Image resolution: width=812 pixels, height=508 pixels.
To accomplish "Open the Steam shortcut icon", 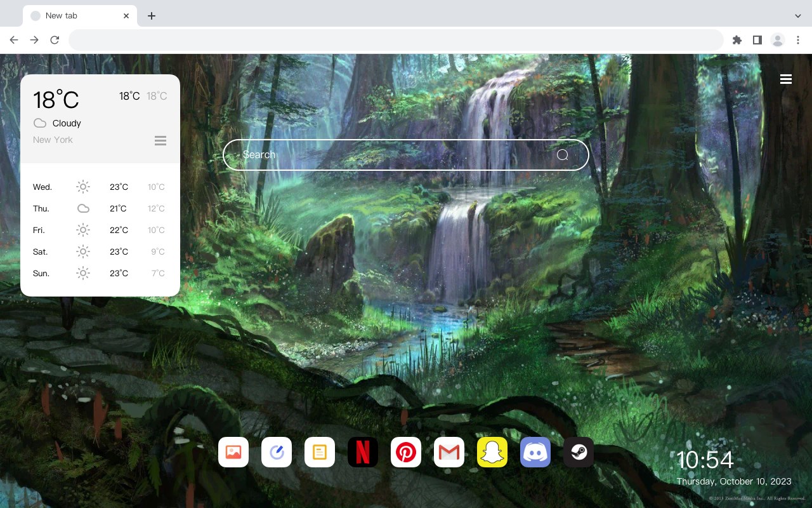I will [x=579, y=452].
